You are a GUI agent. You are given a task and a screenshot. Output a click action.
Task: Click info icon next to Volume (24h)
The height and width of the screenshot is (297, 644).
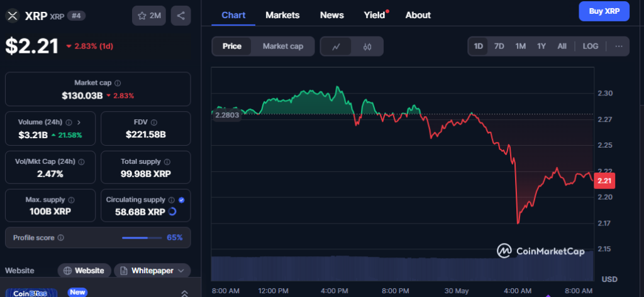[69, 122]
